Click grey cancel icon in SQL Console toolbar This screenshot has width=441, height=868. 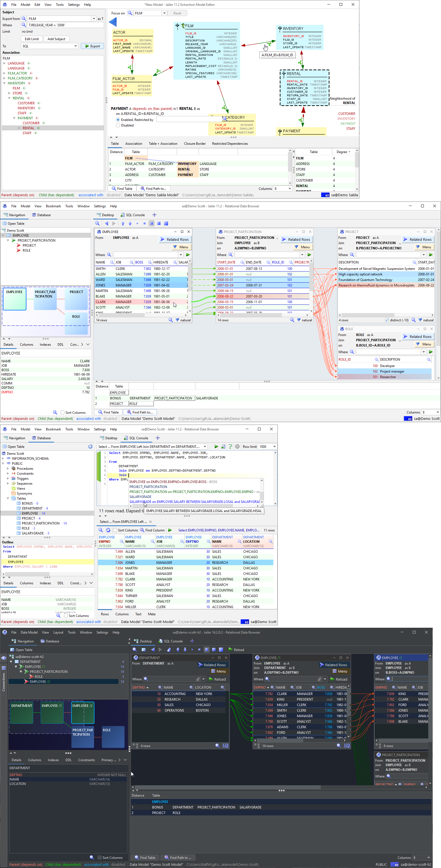pos(237,446)
